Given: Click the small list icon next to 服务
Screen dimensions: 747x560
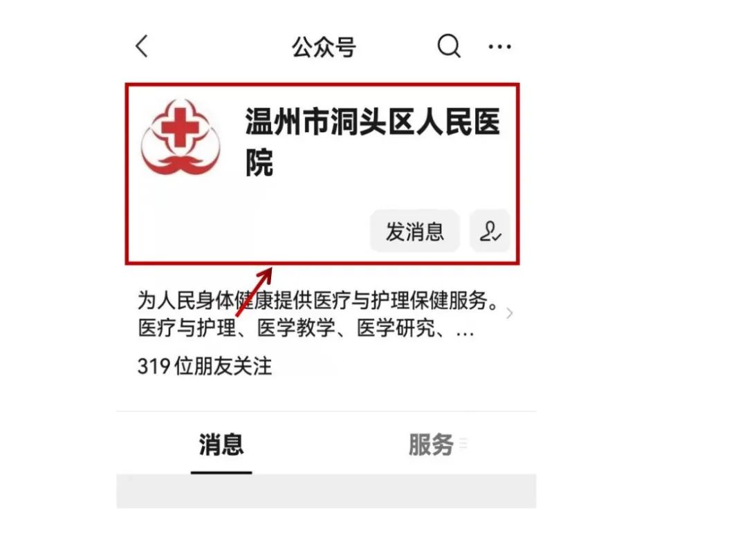Looking at the screenshot, I should [463, 444].
